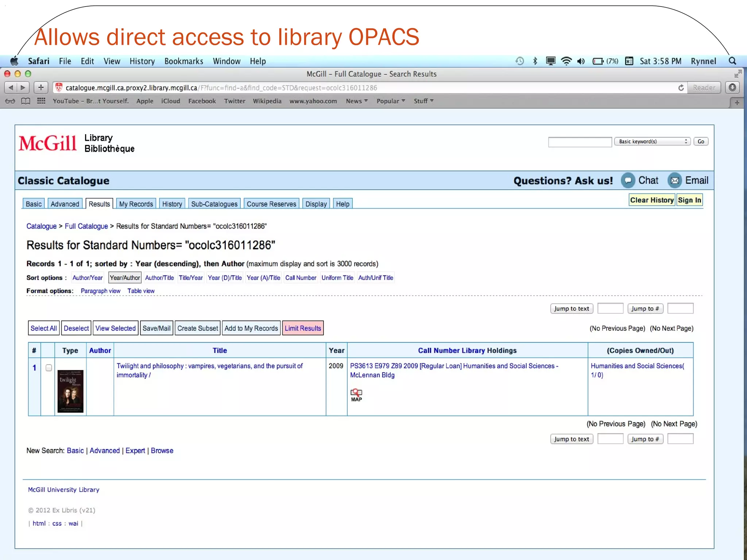Open the Sub-Catalogues tab
This screenshot has width=747, height=560.
(x=214, y=204)
